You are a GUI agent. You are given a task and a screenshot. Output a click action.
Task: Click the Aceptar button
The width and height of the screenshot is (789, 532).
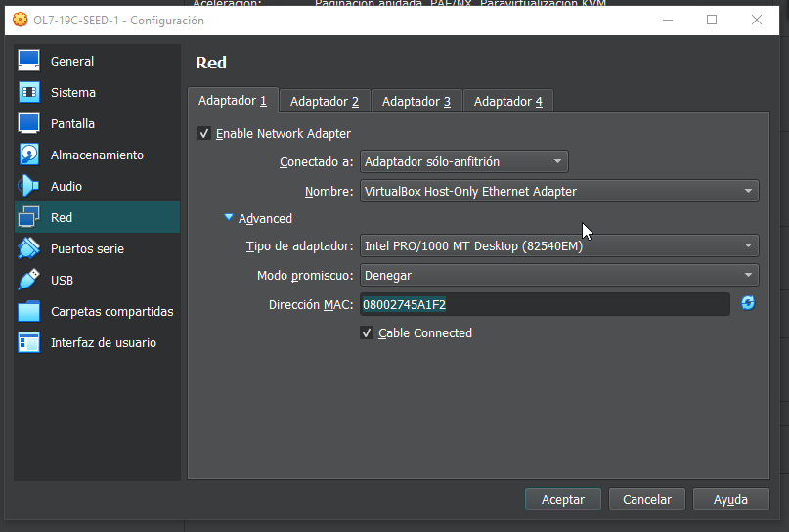(x=562, y=499)
